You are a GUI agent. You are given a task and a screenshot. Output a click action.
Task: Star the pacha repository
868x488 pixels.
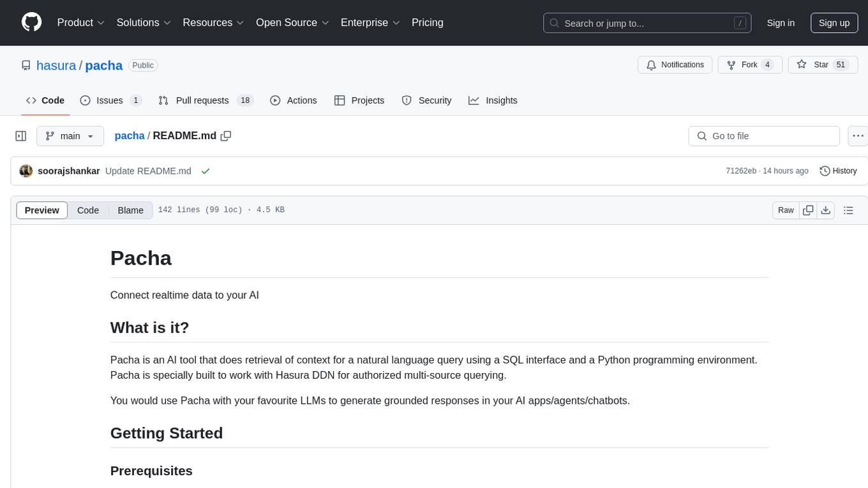click(823, 65)
